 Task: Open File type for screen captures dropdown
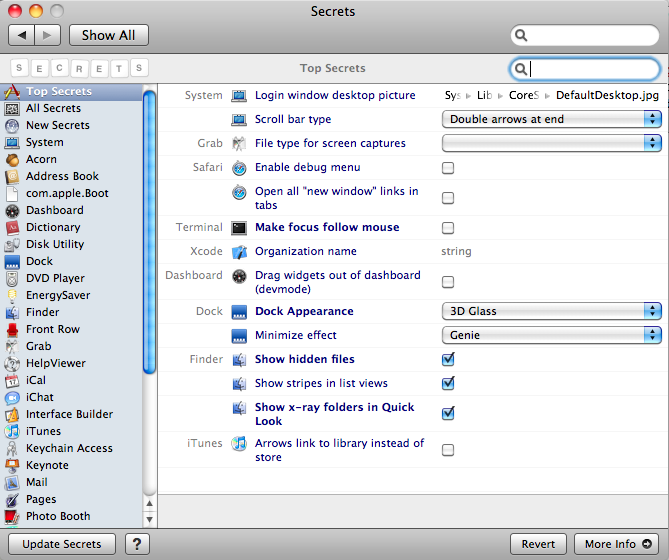(552, 143)
